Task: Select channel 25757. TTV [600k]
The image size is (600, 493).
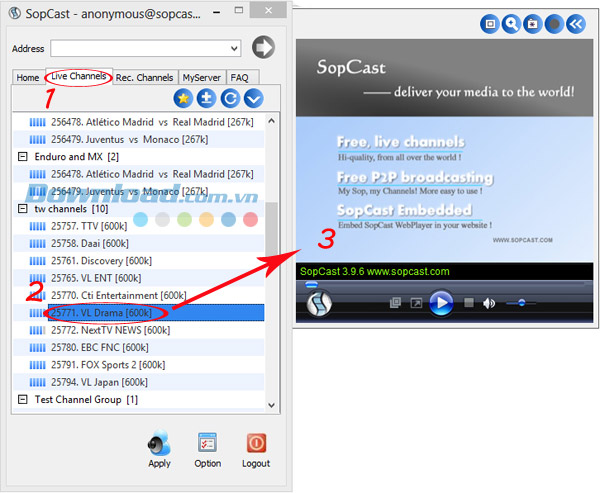Action: point(89,226)
